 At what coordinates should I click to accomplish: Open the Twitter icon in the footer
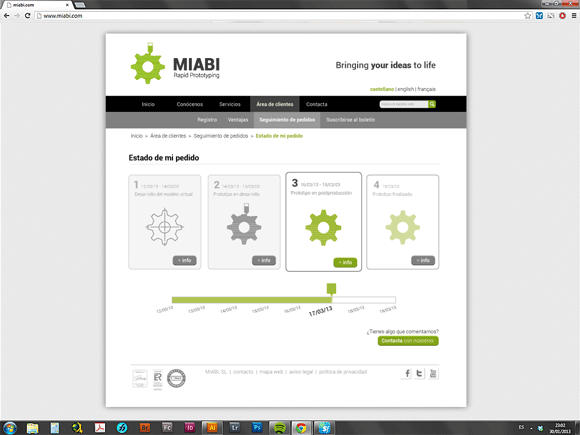click(419, 373)
